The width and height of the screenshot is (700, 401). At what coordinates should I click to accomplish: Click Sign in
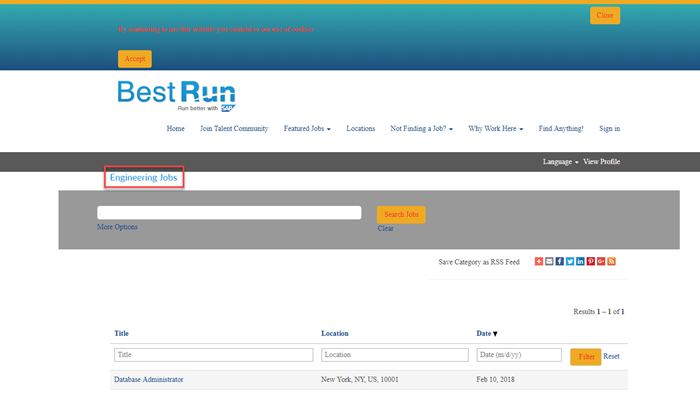(609, 129)
